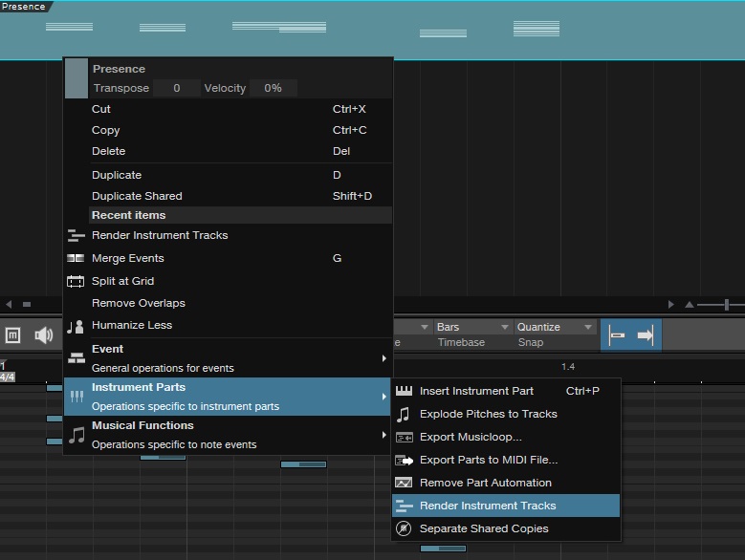
Task: Click the Merge Events icon
Action: pyautogui.click(x=76, y=258)
